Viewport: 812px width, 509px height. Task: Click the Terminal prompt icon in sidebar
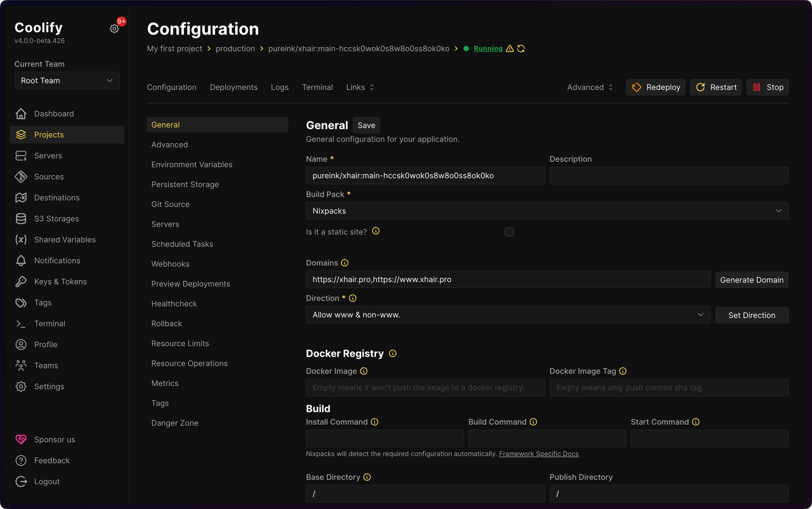(x=21, y=324)
